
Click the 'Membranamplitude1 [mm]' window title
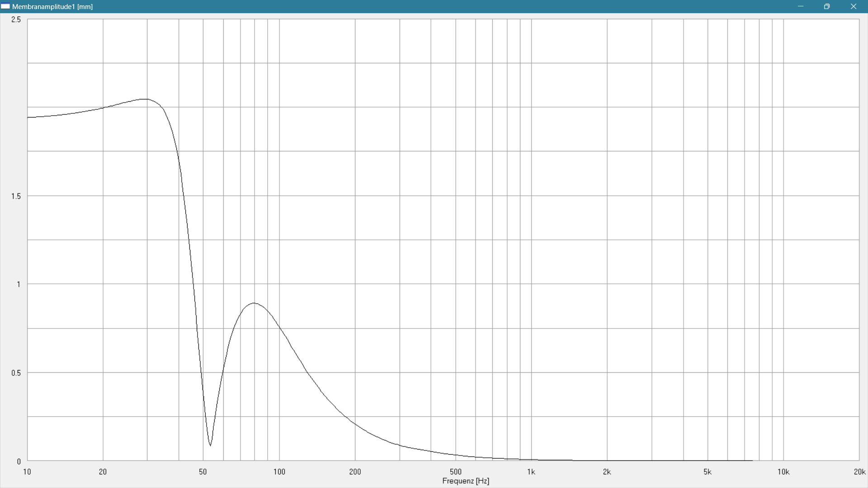52,7
